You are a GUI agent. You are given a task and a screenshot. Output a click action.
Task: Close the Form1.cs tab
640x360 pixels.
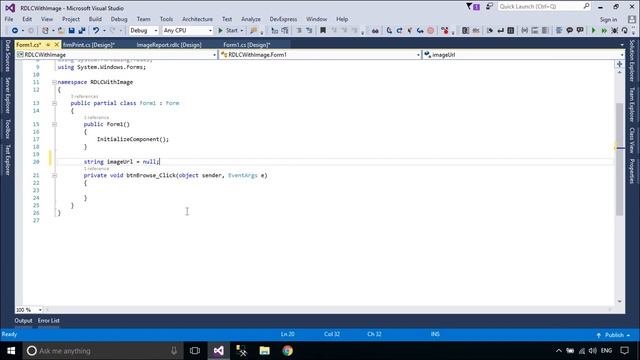click(57, 44)
